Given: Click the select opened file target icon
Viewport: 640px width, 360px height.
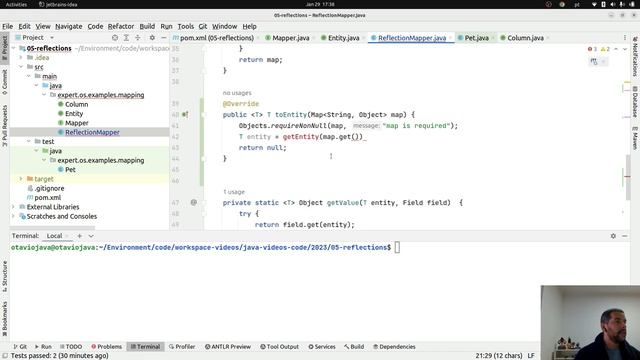Looking at the screenshot, I should click(x=115, y=38).
